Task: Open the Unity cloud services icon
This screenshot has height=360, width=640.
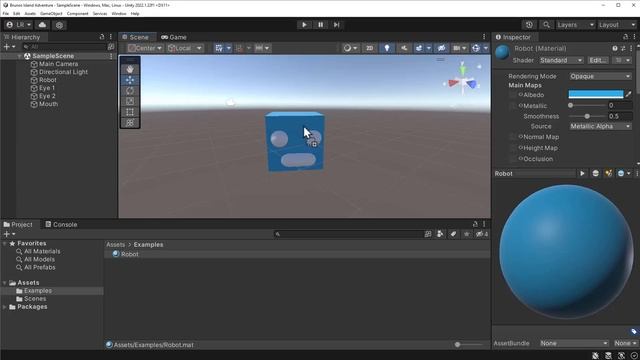Action: pyautogui.click(x=42, y=25)
